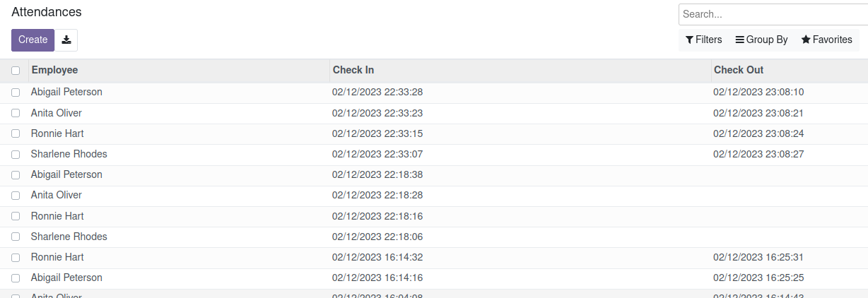Viewport: 868px width, 298px height.
Task: Click the download export icon button
Action: pyautogui.click(x=66, y=40)
